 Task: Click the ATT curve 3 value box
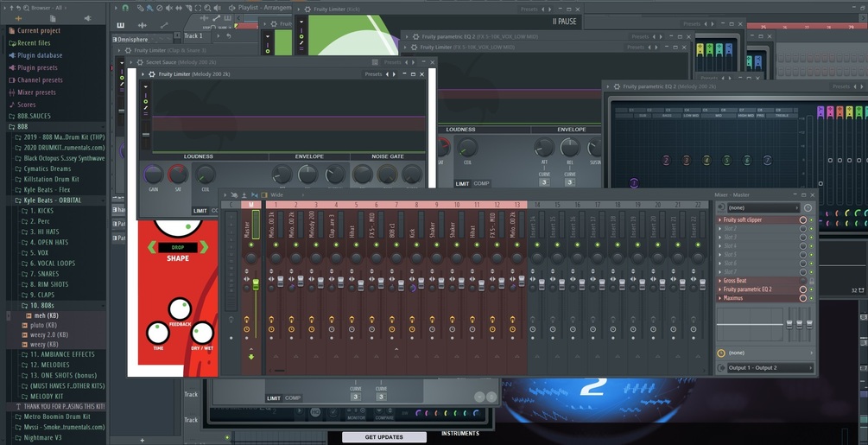[x=544, y=182]
